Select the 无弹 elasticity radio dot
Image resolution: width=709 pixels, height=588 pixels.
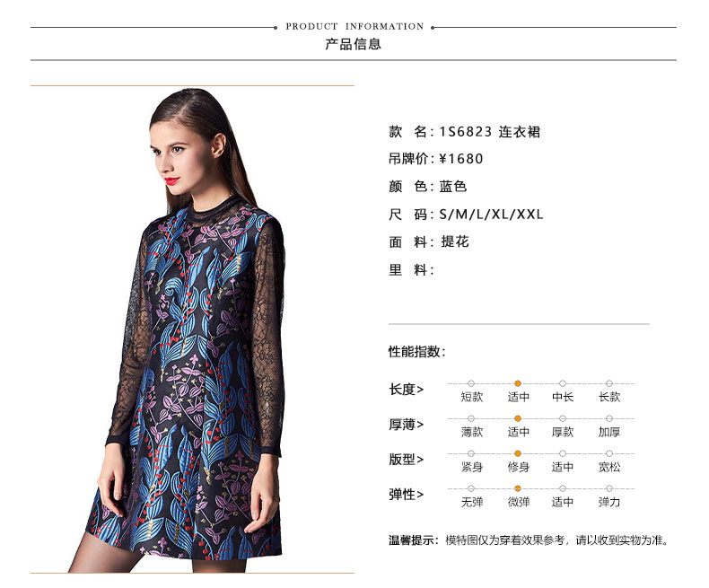tap(471, 488)
